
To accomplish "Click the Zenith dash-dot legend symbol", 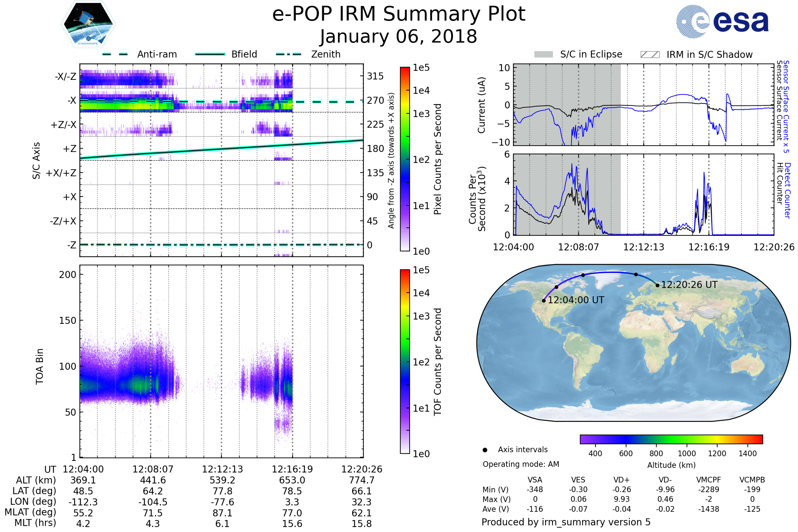I will 288,54.
